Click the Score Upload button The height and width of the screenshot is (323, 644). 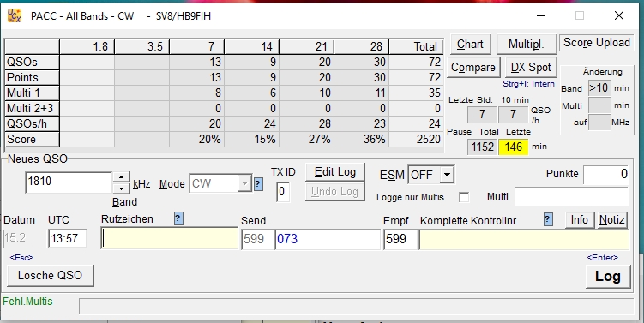tap(597, 43)
